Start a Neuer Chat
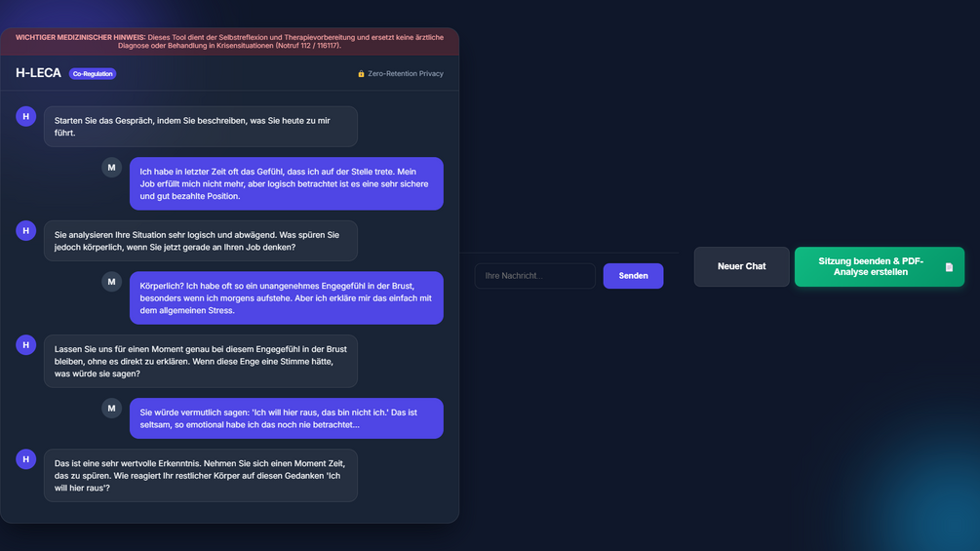This screenshot has height=551, width=980. tap(741, 267)
